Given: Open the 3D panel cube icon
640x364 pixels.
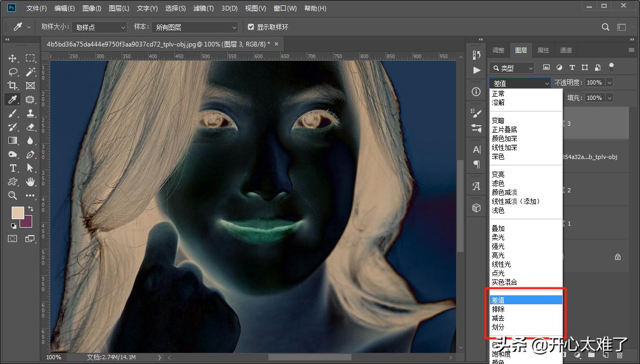Looking at the screenshot, I should tap(477, 208).
